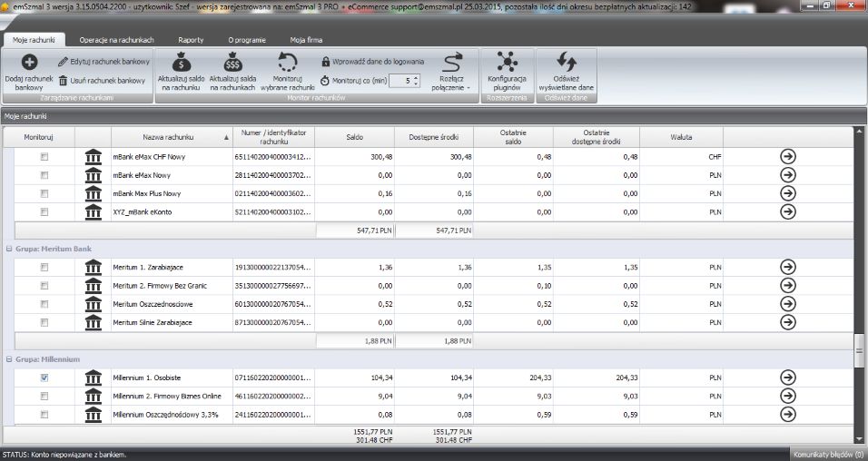This screenshot has height=461, width=868.
Task: Click bank icon of Millennium Oszczędnościowy 3,3%
Action: tap(94, 414)
